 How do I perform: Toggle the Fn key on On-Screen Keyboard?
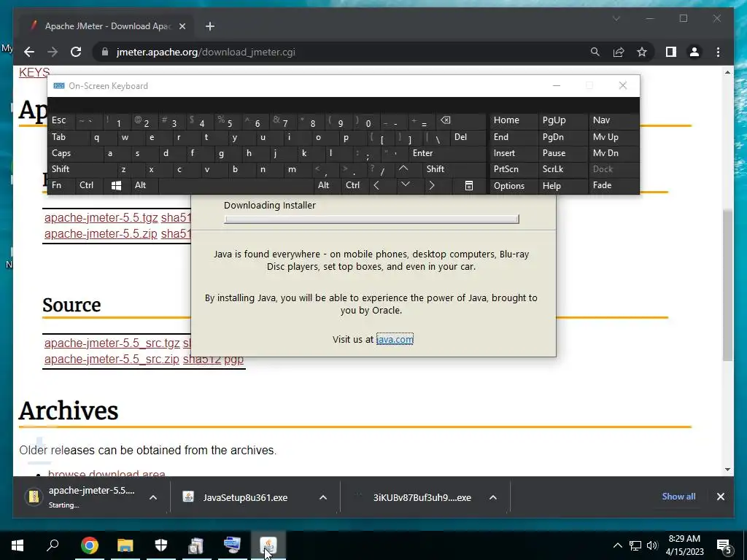click(x=61, y=186)
